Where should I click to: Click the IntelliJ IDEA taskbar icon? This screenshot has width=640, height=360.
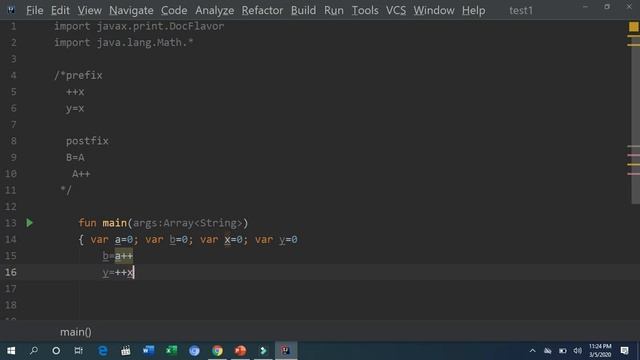286,351
